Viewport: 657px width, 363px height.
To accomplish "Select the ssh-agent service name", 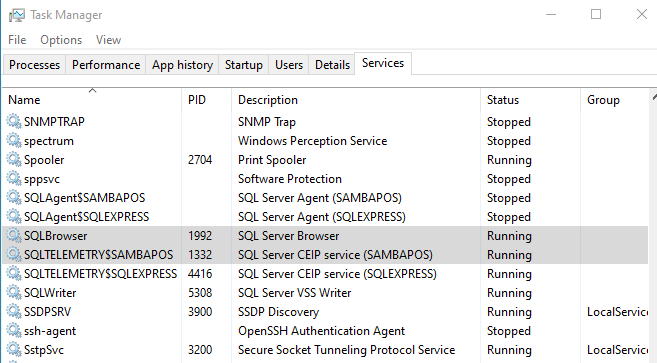I will [x=50, y=331].
